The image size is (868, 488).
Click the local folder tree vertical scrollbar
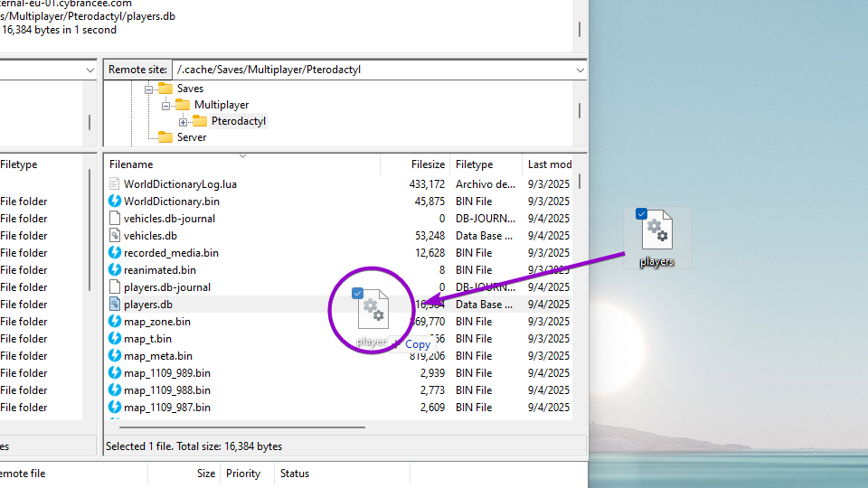(x=90, y=122)
